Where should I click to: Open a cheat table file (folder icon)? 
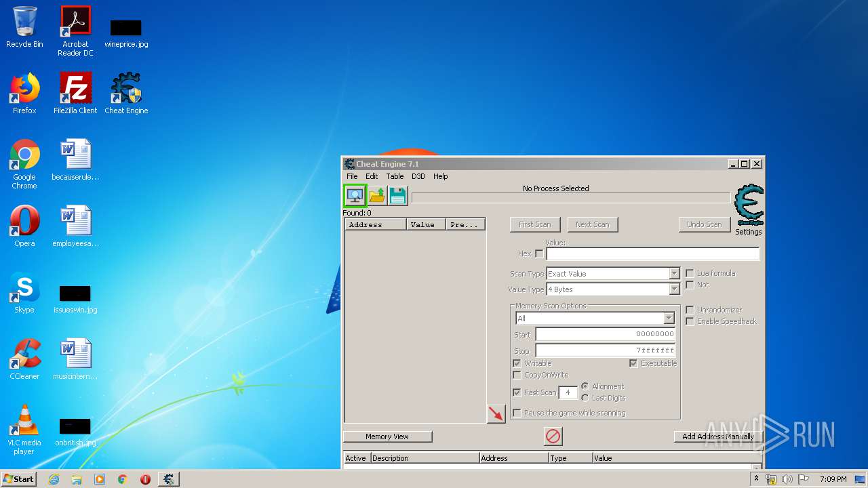[377, 196]
